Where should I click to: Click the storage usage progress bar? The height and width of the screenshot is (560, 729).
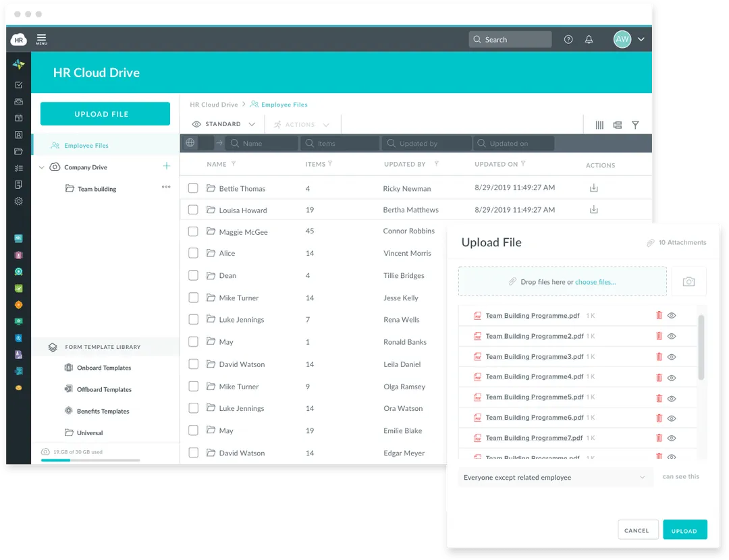click(90, 460)
